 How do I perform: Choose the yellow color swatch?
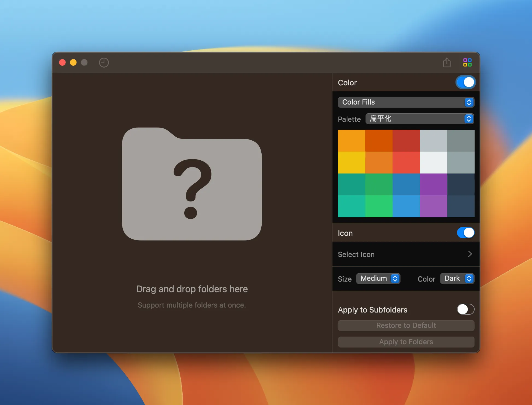point(352,163)
